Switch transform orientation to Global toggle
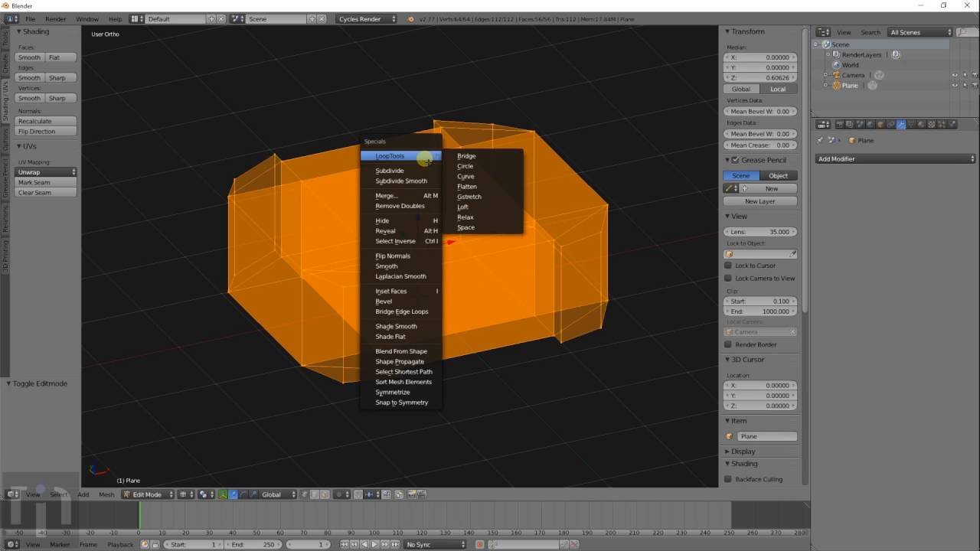 741,89
